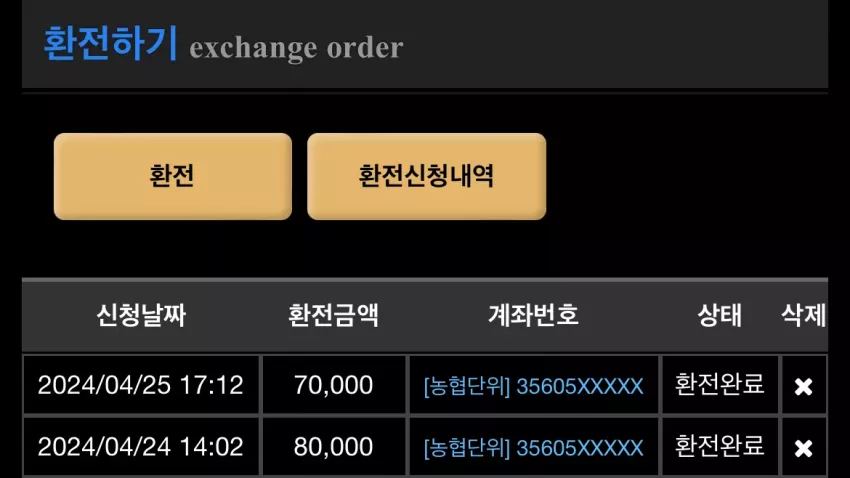Screen dimensions: 850x478
Task: Select the 계좌번호 column header
Action: pos(533,315)
